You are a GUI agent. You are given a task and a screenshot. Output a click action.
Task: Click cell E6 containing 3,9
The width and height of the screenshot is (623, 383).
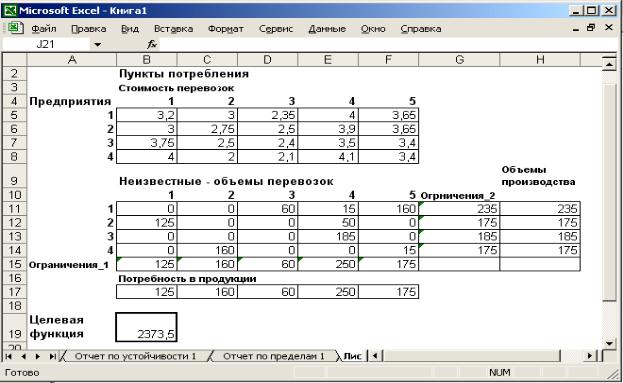[328, 129]
